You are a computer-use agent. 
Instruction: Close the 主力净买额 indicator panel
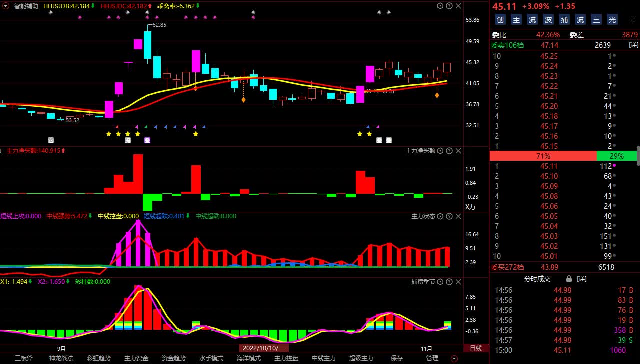coord(458,151)
